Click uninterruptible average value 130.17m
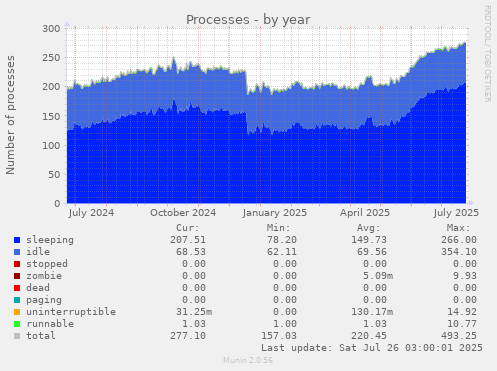The image size is (497, 371). click(372, 312)
